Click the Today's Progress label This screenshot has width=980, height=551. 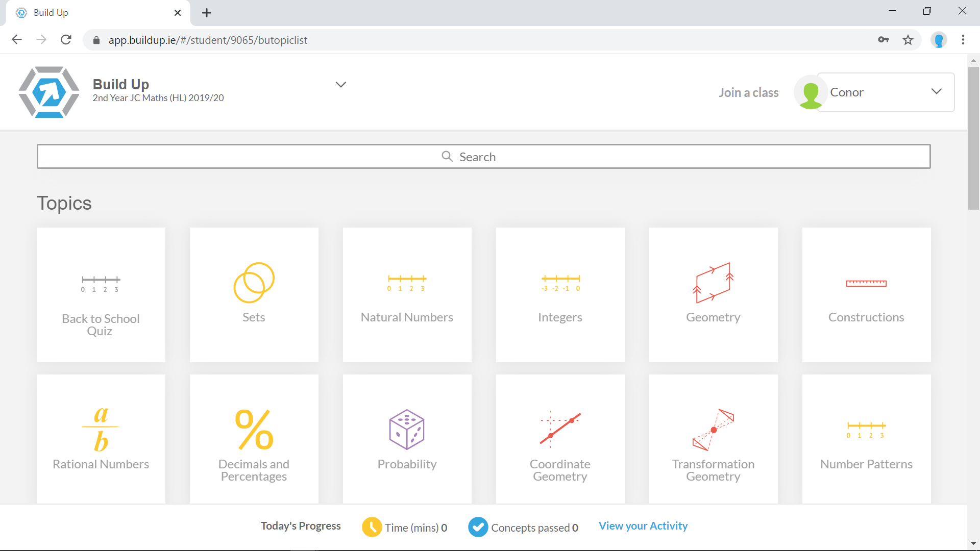pos(301,526)
